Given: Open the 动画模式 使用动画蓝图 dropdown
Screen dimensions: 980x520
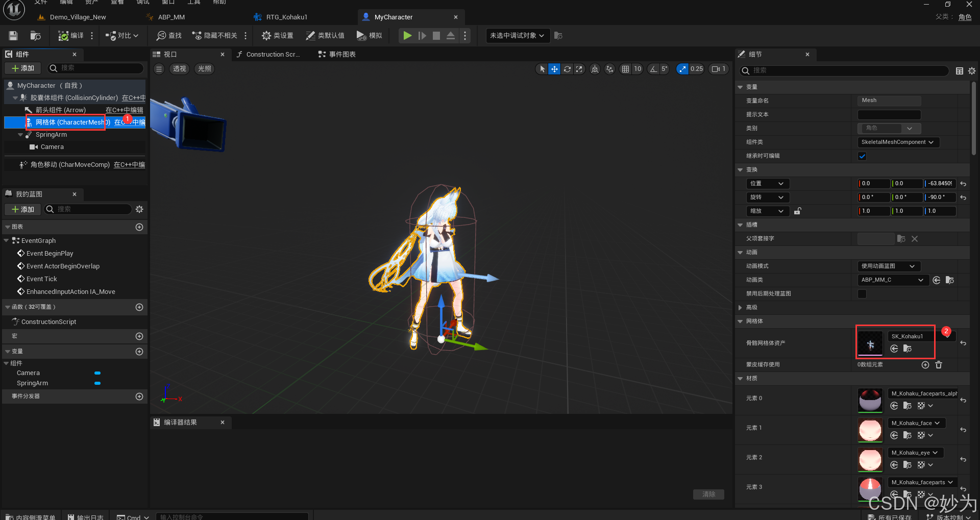Looking at the screenshot, I should click(889, 266).
